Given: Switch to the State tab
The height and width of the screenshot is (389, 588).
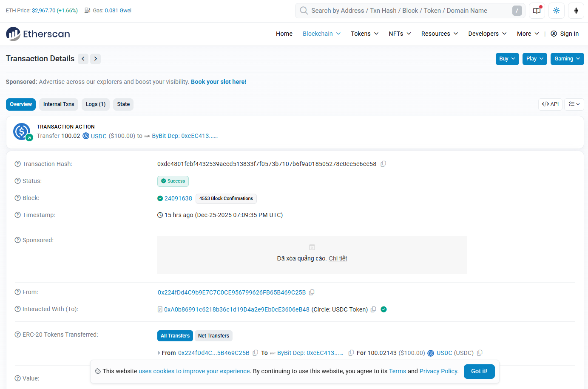Looking at the screenshot, I should [x=123, y=104].
